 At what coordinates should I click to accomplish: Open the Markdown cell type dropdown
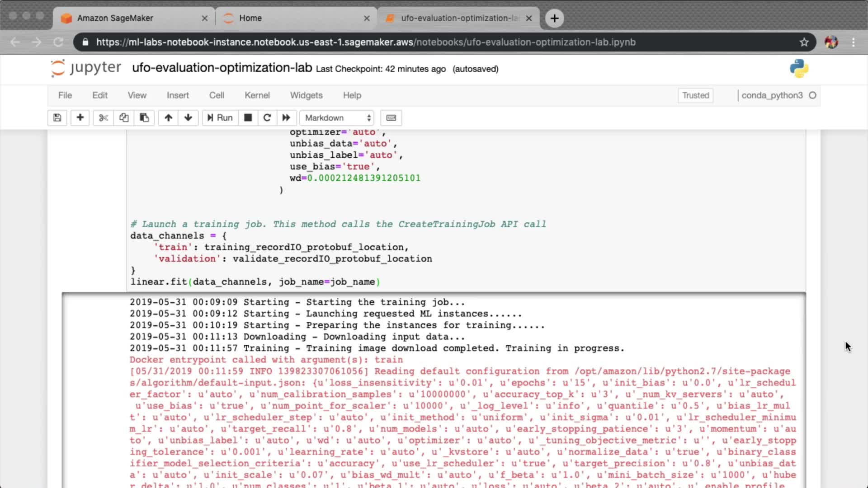click(337, 118)
